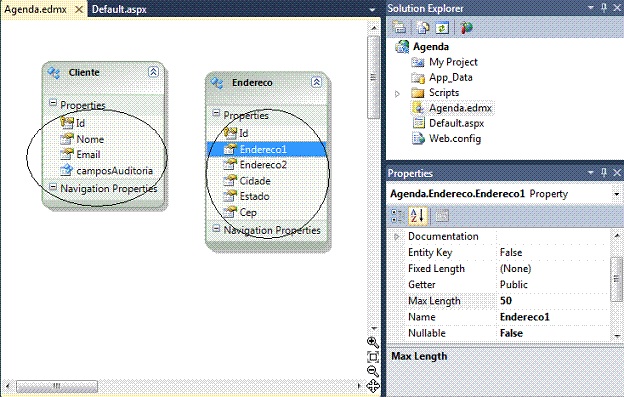Viewport: 624px width, 397px height.
Task: Select the Endereco1 property
Action: [x=266, y=150]
